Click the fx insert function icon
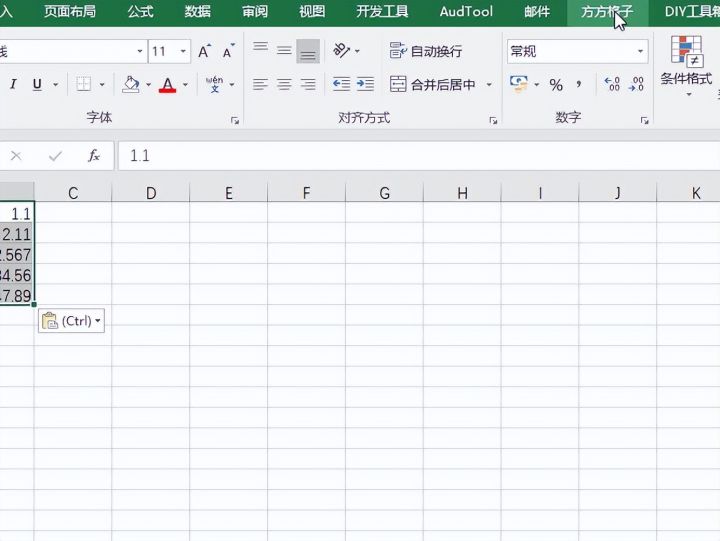 94,156
